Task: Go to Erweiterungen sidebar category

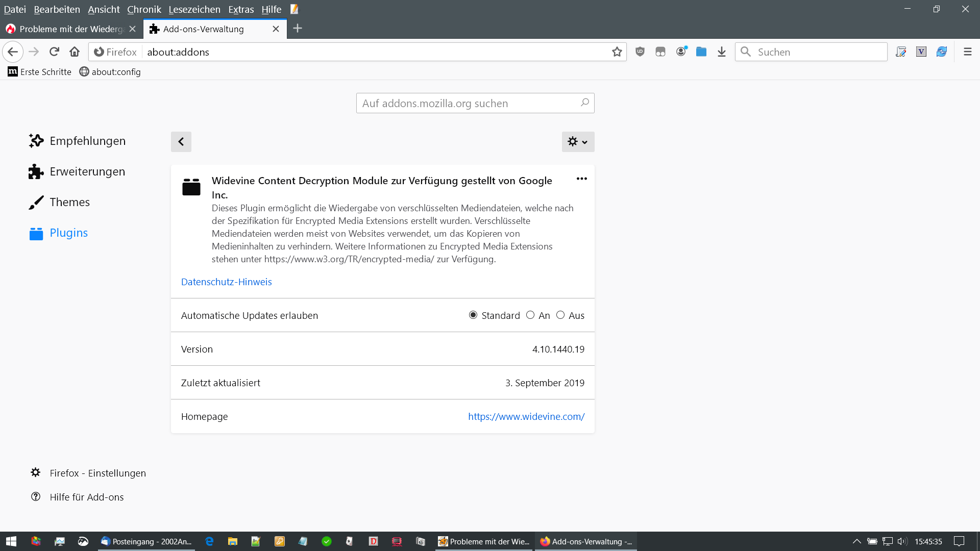Action: (x=87, y=171)
